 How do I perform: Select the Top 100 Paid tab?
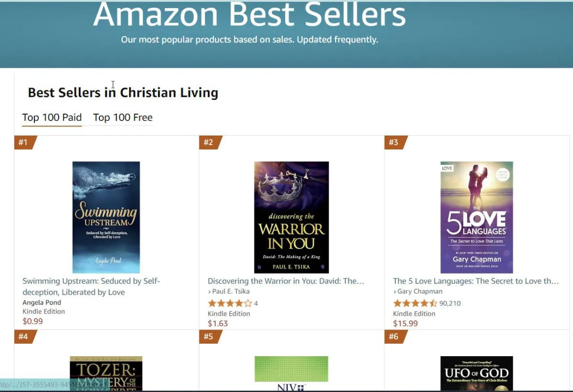52,117
